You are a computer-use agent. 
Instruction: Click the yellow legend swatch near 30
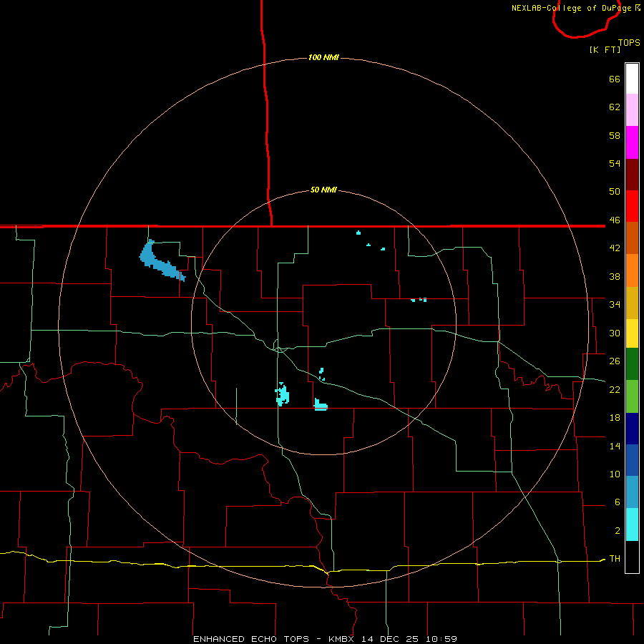point(632,333)
